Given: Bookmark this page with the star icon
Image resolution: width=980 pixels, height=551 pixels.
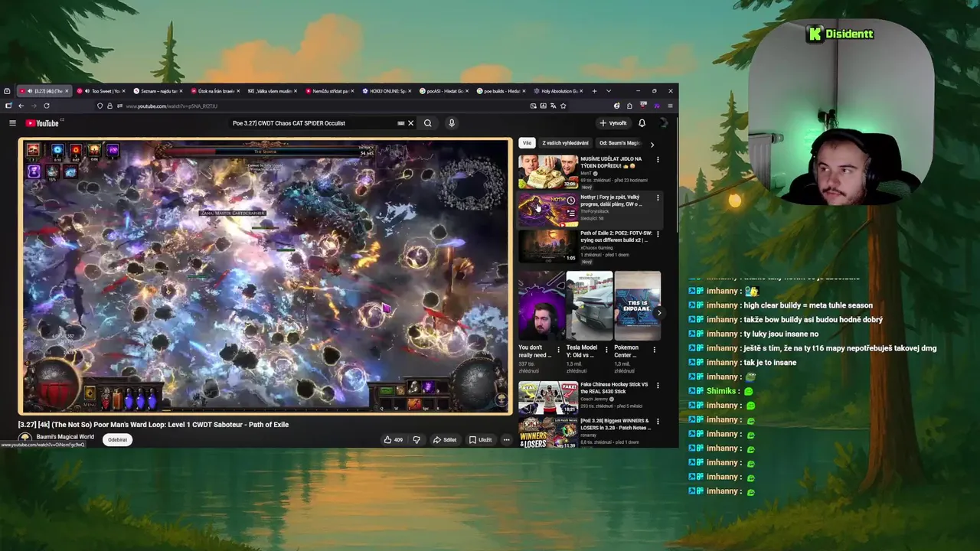Looking at the screenshot, I should pos(563,106).
